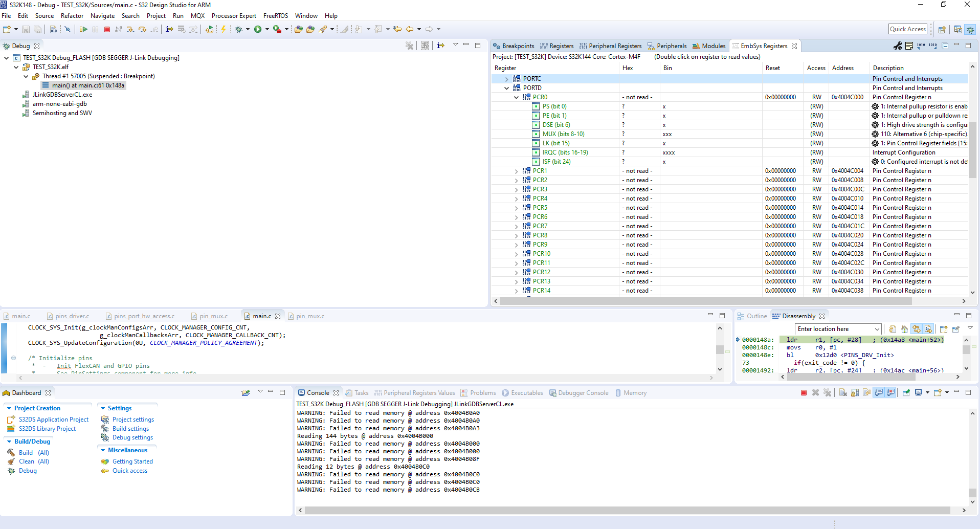
Task: Click Restart debug session icon in toolbar
Action: (x=209, y=30)
